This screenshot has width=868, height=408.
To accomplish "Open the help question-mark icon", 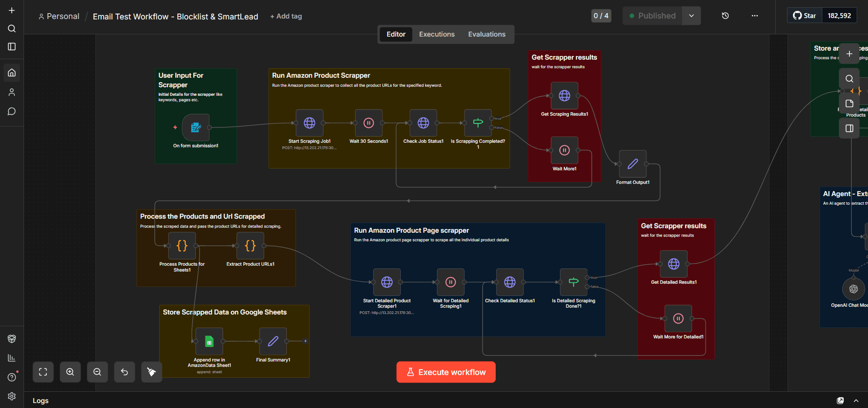I will (11, 377).
